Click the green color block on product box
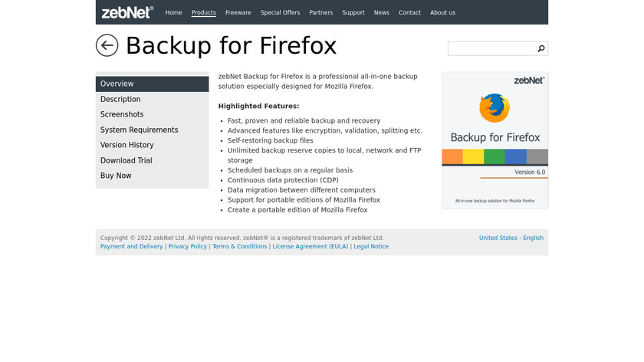This screenshot has width=644, height=362. 495,156
